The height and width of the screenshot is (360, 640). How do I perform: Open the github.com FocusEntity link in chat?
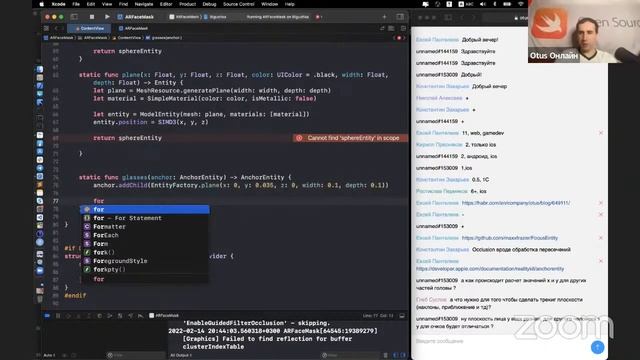tap(509, 238)
